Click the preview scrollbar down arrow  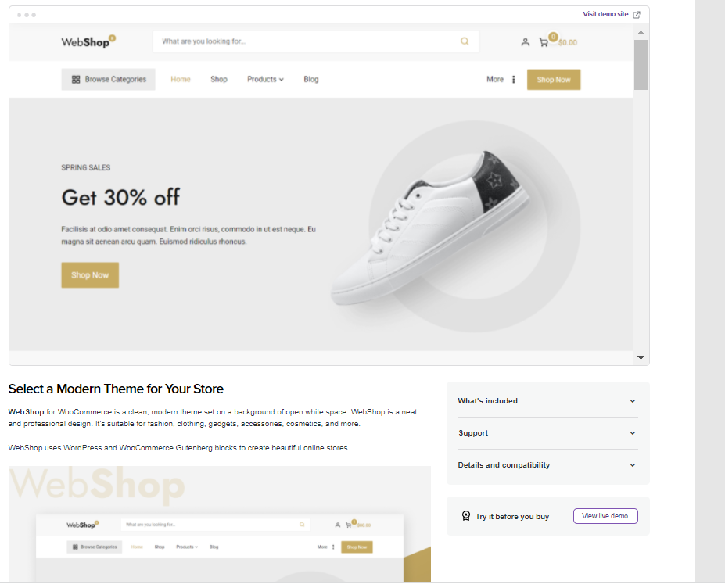click(x=641, y=357)
